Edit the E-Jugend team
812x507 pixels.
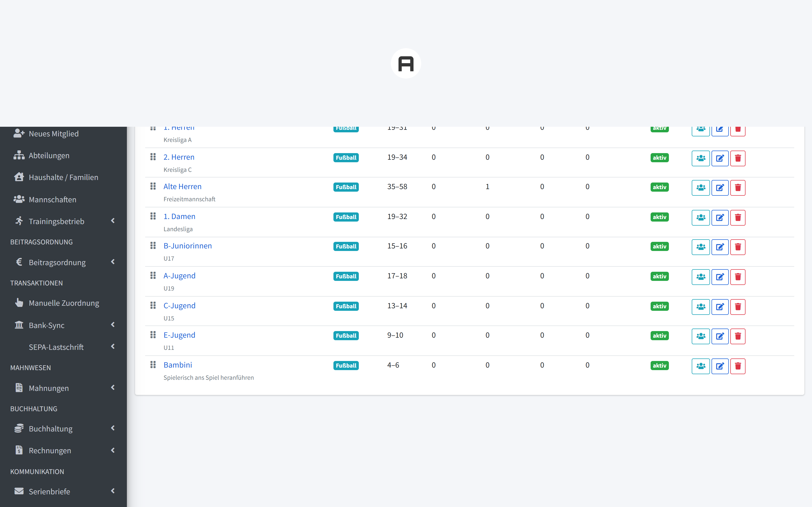pos(720,336)
